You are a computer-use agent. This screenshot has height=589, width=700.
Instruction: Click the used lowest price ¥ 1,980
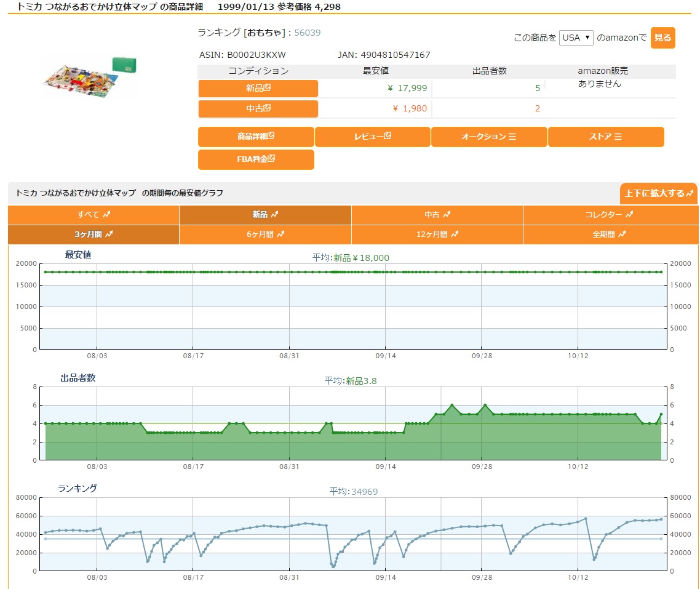click(410, 108)
